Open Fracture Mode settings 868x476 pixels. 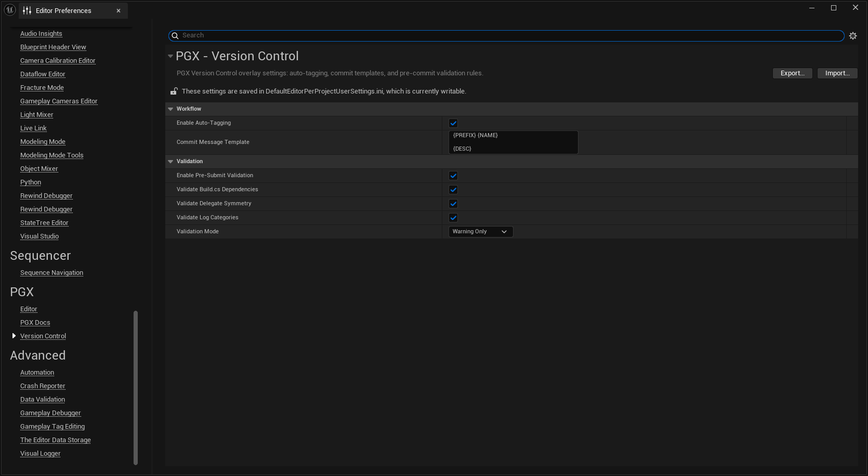(42, 88)
